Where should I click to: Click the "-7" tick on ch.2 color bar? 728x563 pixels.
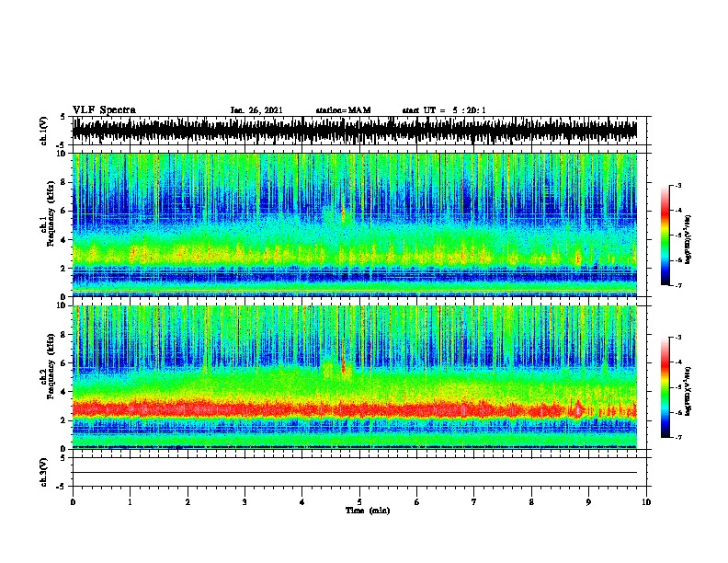pos(677,438)
